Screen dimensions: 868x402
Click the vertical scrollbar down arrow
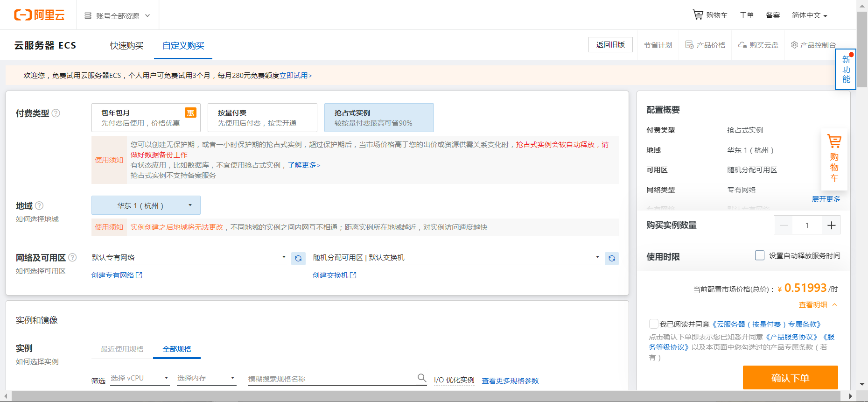pos(862,384)
